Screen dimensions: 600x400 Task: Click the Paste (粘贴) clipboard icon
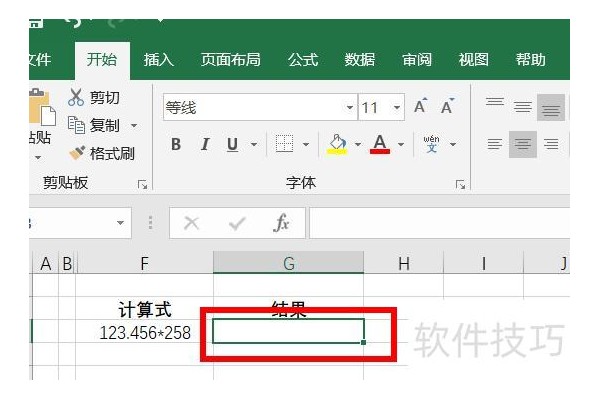(x=42, y=107)
